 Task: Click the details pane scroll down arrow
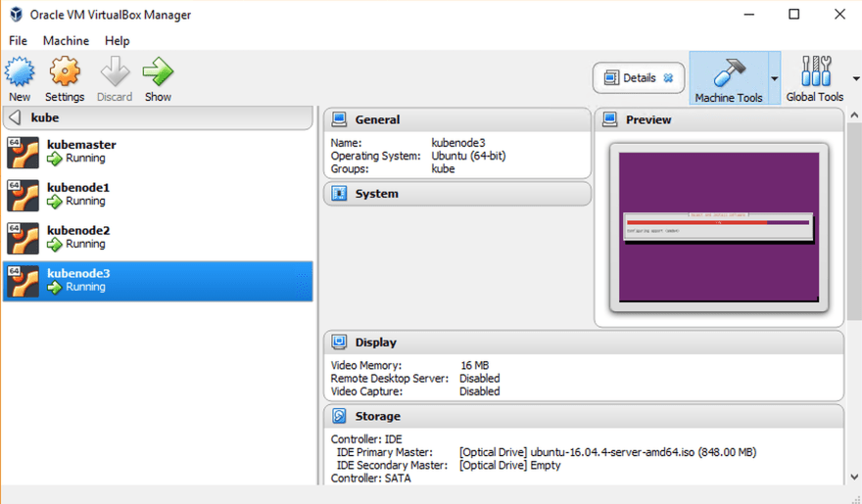(854, 478)
